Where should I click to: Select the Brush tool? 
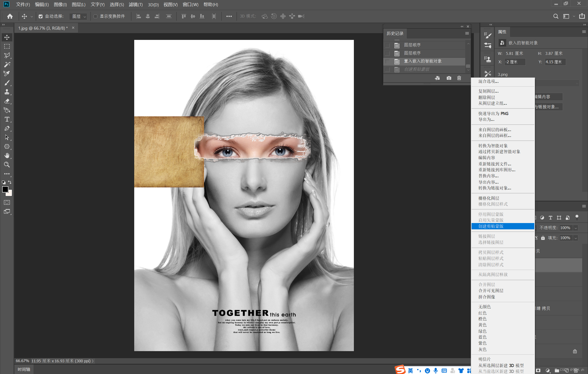(x=7, y=83)
